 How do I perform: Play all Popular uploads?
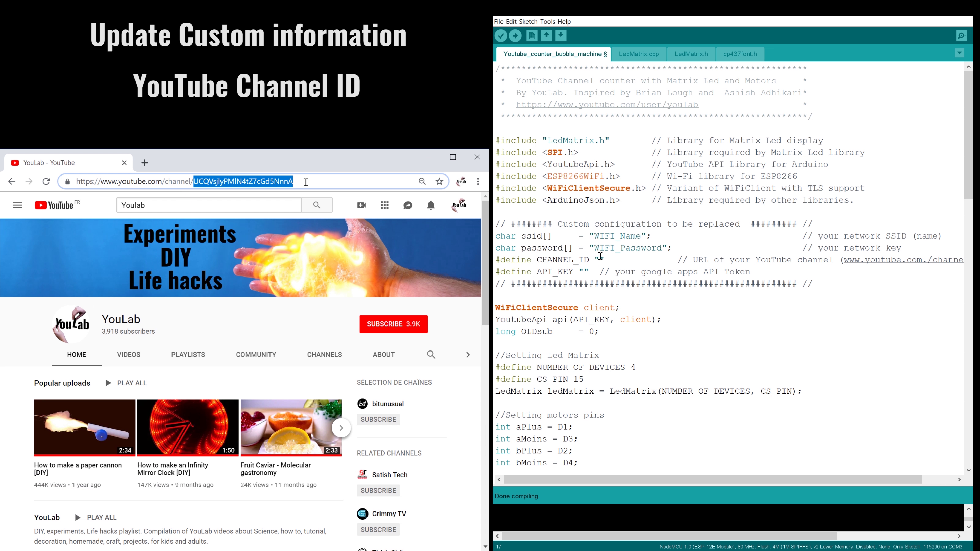click(x=126, y=383)
